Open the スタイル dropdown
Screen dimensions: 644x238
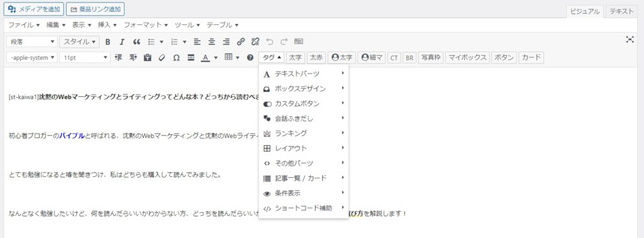click(x=79, y=42)
